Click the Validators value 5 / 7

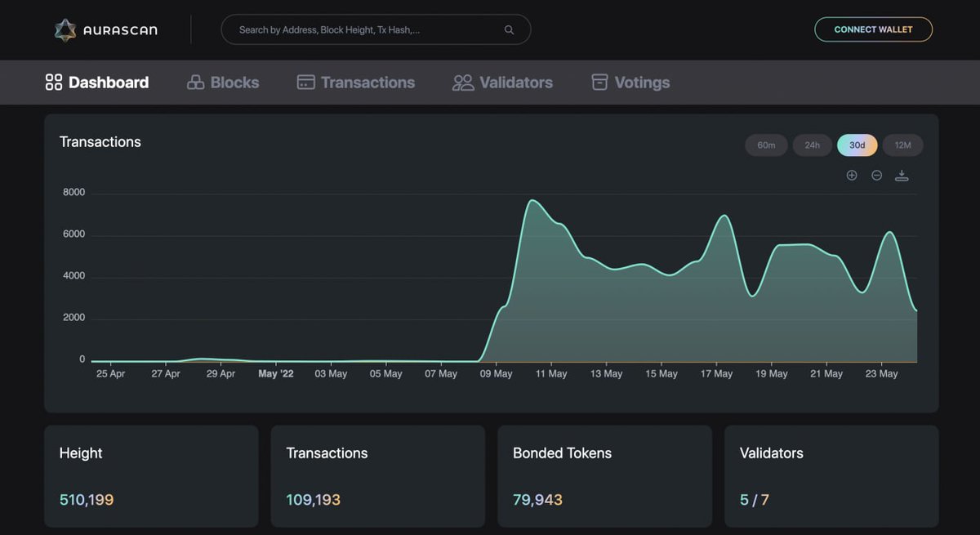[755, 500]
